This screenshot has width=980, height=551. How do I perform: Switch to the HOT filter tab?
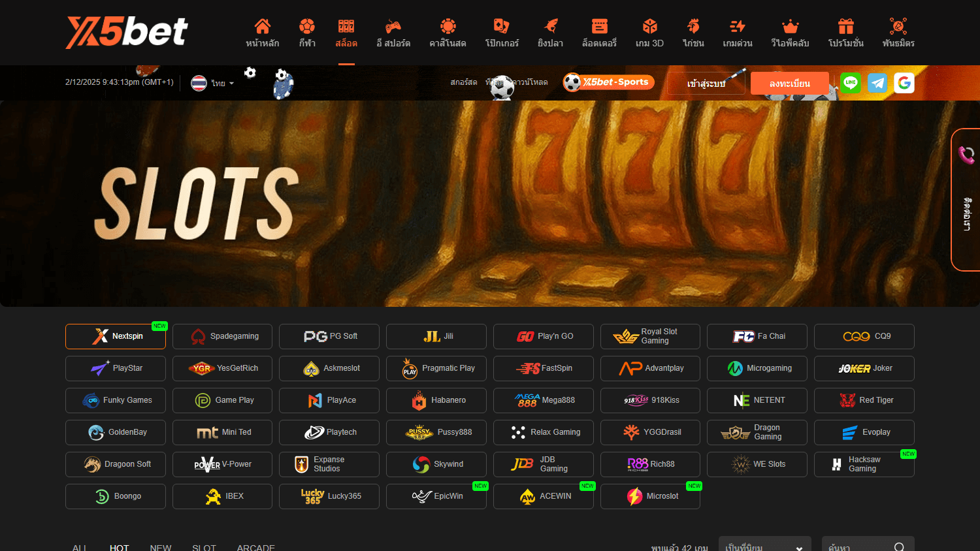point(119,548)
